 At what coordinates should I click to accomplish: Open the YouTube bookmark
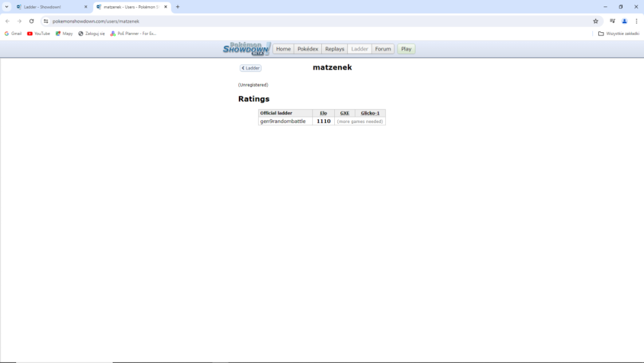point(39,34)
